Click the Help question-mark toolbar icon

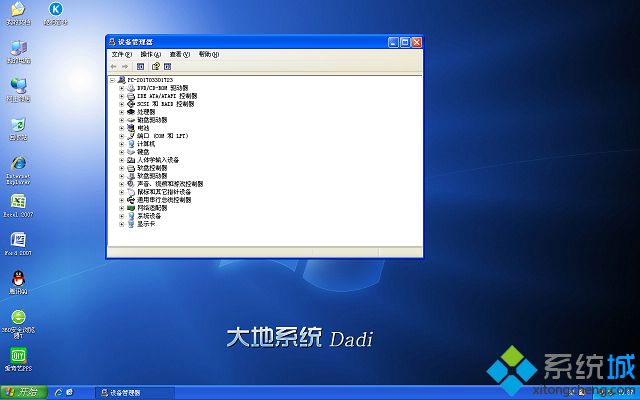156,66
